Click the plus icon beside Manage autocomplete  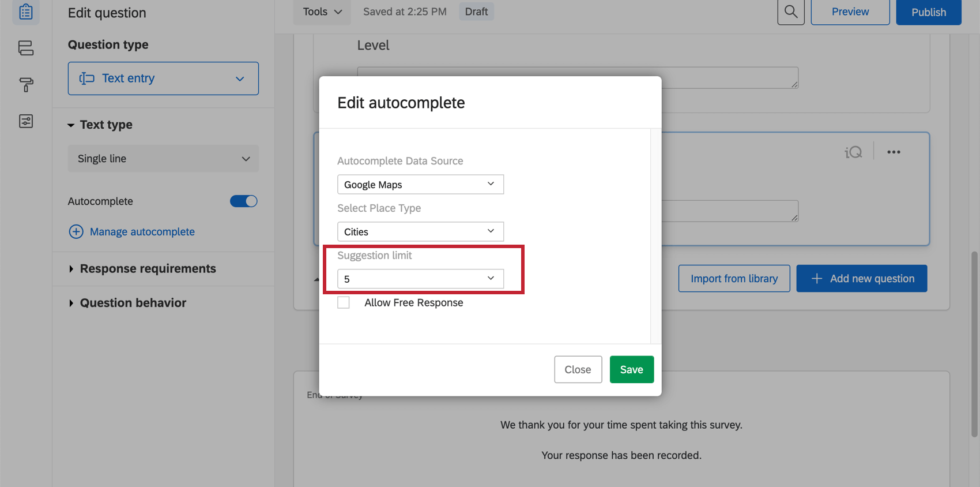[76, 232]
